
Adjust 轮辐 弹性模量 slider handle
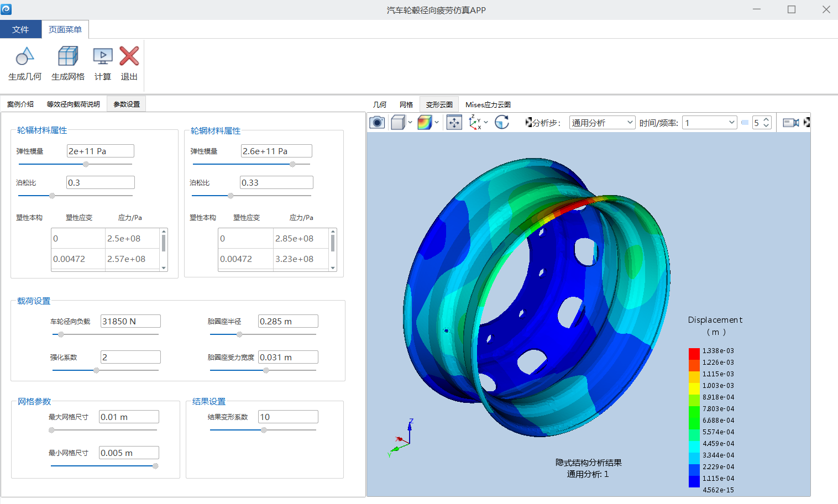(x=86, y=164)
